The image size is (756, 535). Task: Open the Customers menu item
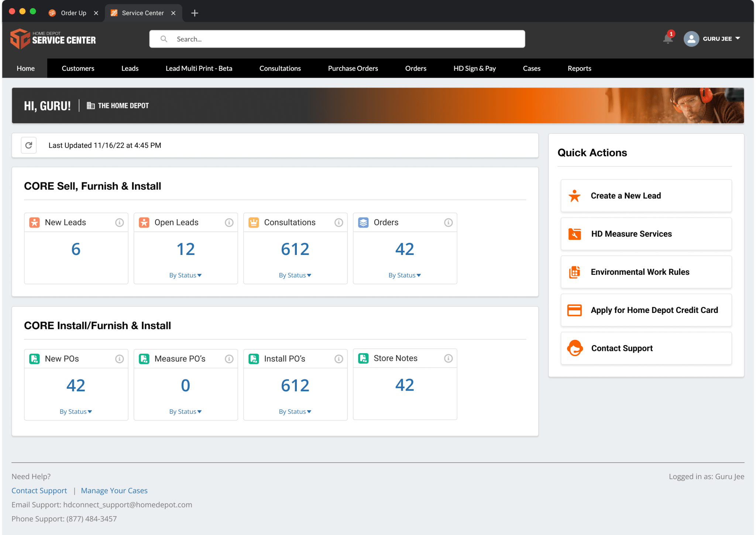(78, 68)
